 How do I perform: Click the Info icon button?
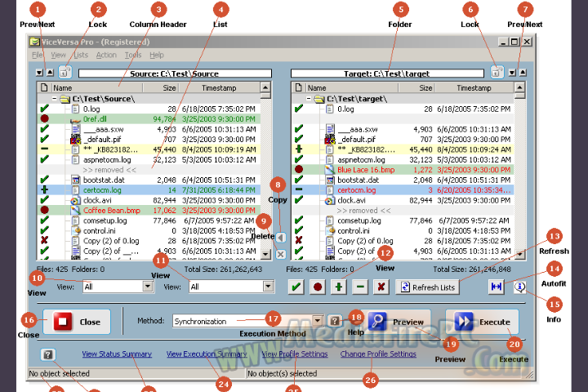coord(519,287)
